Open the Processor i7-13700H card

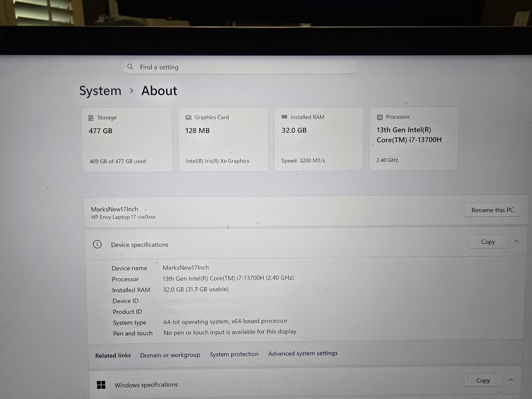coord(414,139)
